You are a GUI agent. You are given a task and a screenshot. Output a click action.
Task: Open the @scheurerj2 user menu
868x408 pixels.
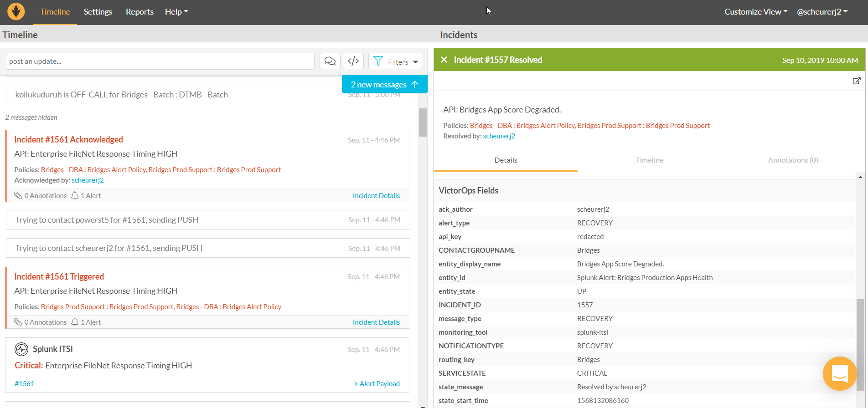(822, 12)
